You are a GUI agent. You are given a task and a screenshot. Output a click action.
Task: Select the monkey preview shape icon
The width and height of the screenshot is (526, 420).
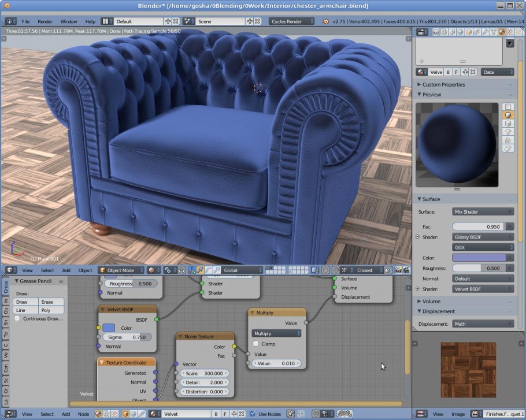(x=508, y=132)
